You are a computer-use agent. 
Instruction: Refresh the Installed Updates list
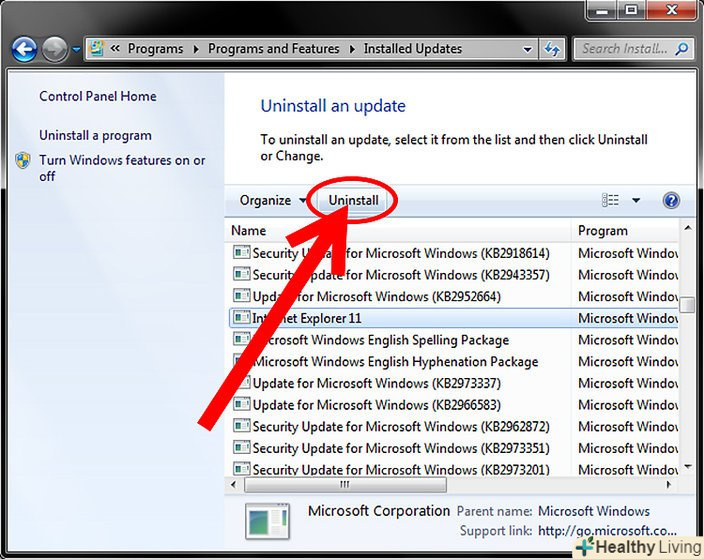[x=552, y=49]
